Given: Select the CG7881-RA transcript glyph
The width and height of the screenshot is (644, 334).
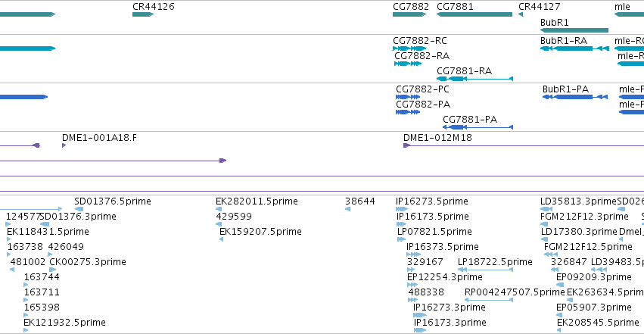Looking at the screenshot, I should 474,79.
